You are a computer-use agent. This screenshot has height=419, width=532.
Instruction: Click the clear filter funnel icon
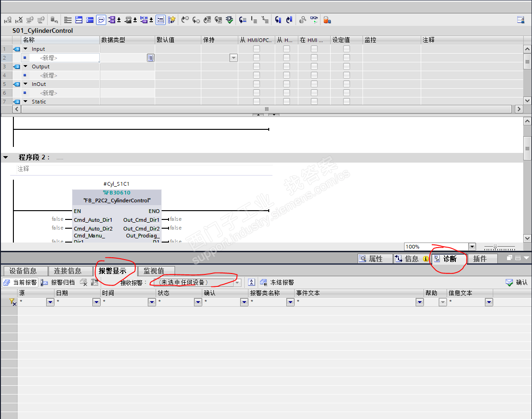tap(12, 302)
